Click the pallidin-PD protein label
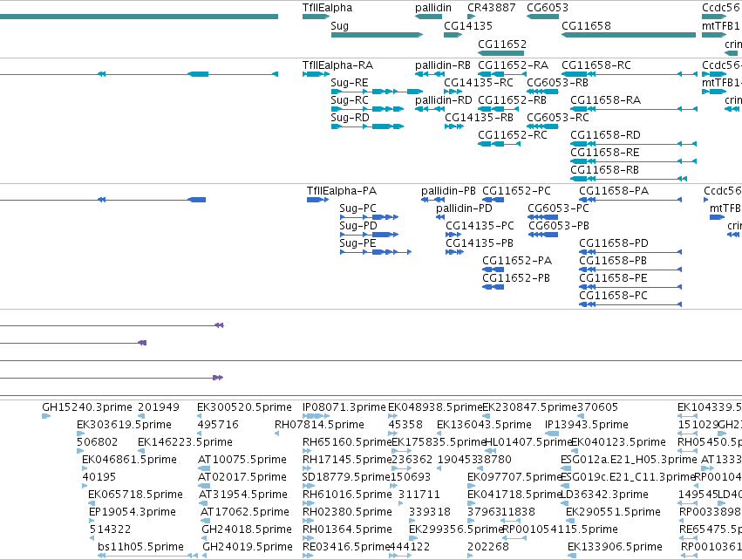This screenshot has width=742, height=560. coord(464,208)
